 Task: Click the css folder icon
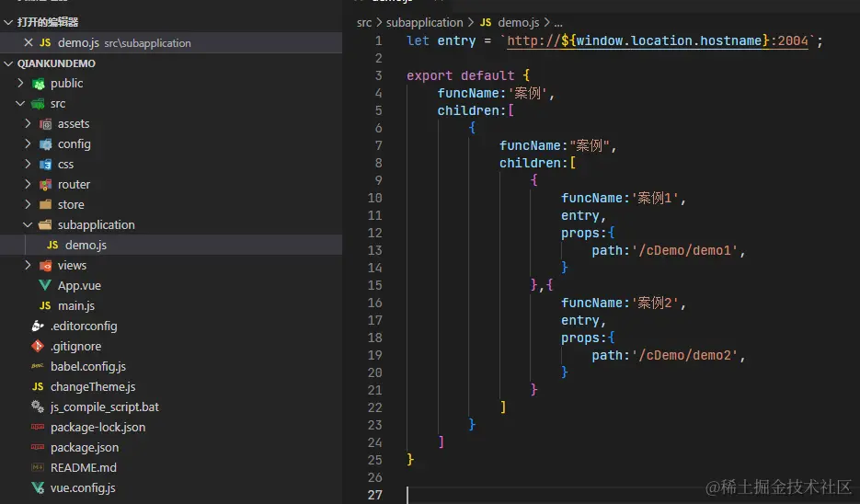45,165
